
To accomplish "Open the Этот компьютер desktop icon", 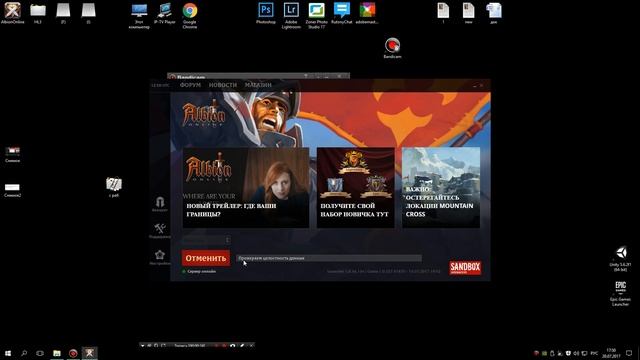I will [139, 15].
